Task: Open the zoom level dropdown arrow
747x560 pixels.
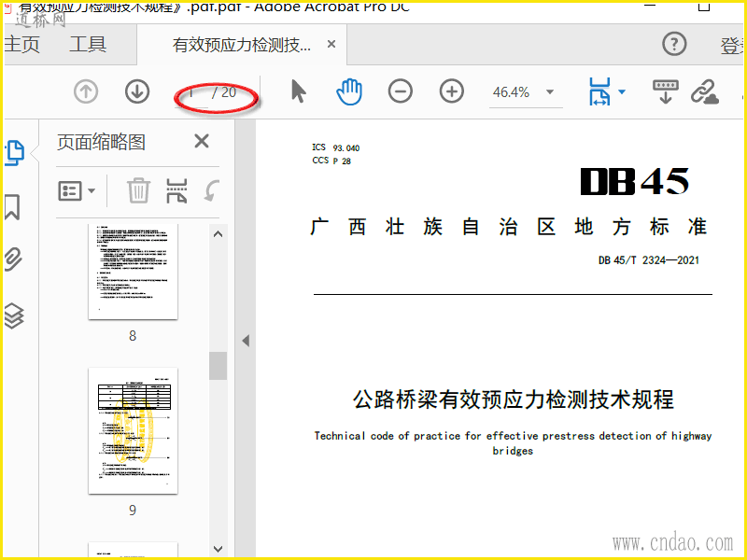Action: tap(550, 91)
